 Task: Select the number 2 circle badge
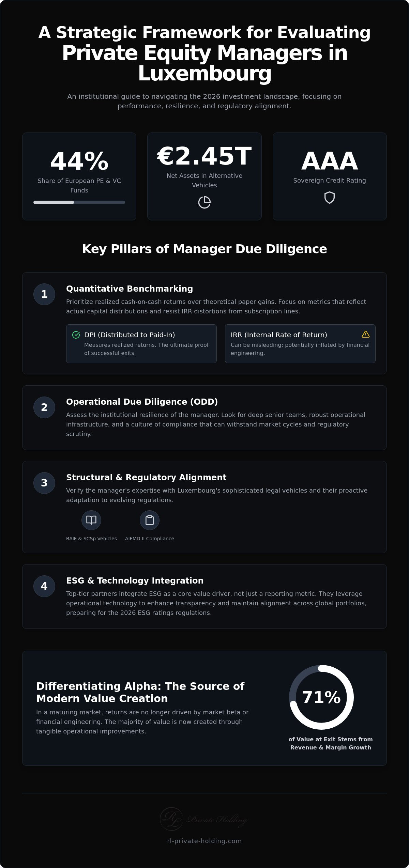pos(44,407)
